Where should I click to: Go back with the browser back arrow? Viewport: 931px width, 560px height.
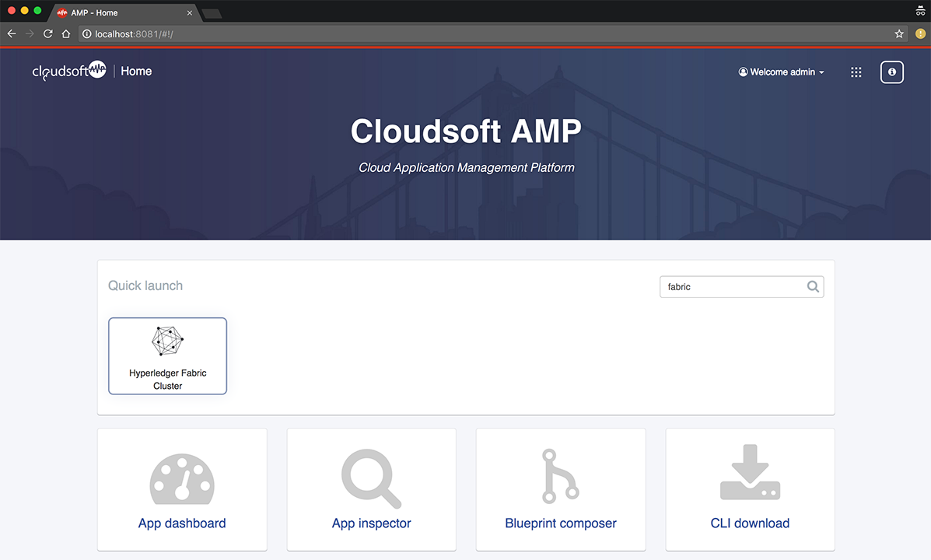12,34
